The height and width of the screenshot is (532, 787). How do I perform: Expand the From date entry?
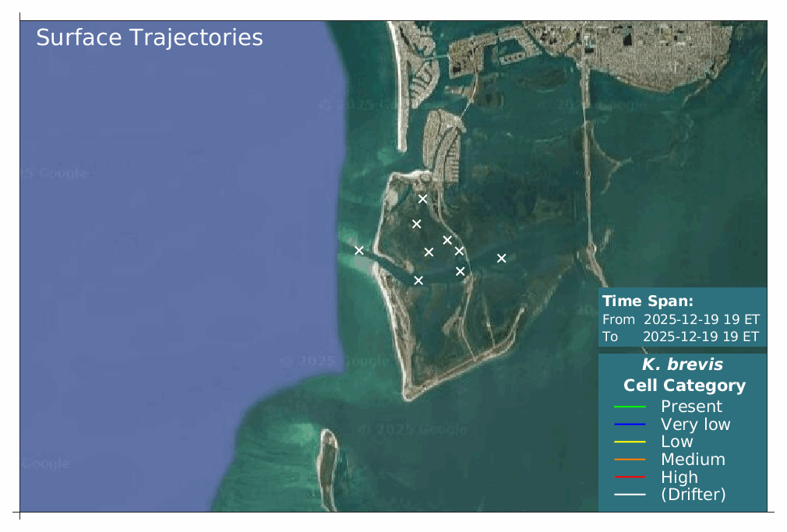pyautogui.click(x=682, y=319)
